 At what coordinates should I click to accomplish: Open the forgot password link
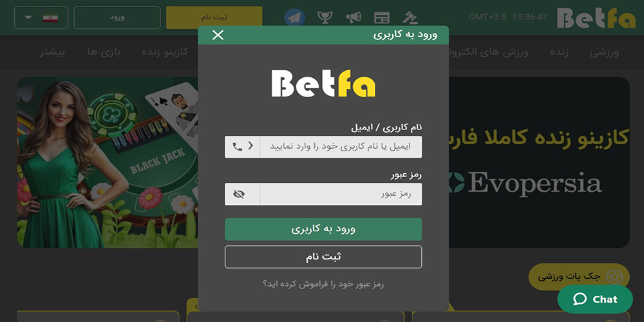323,284
